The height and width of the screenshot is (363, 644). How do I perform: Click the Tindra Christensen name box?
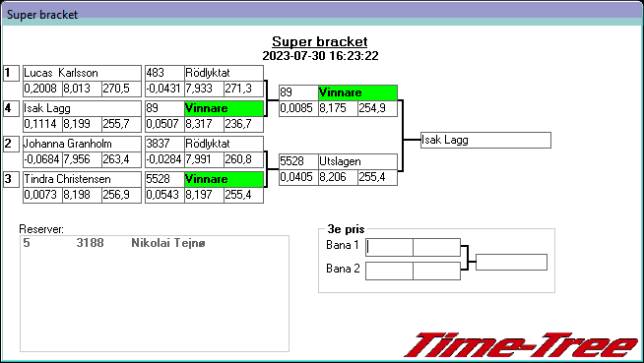pos(82,179)
